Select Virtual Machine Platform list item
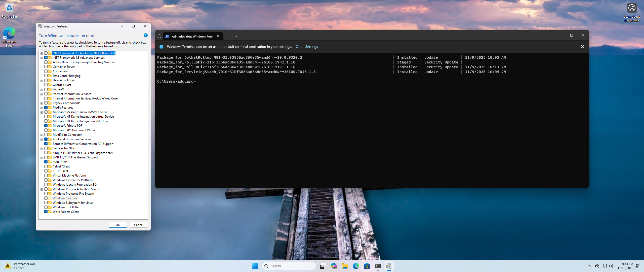 tap(69, 176)
